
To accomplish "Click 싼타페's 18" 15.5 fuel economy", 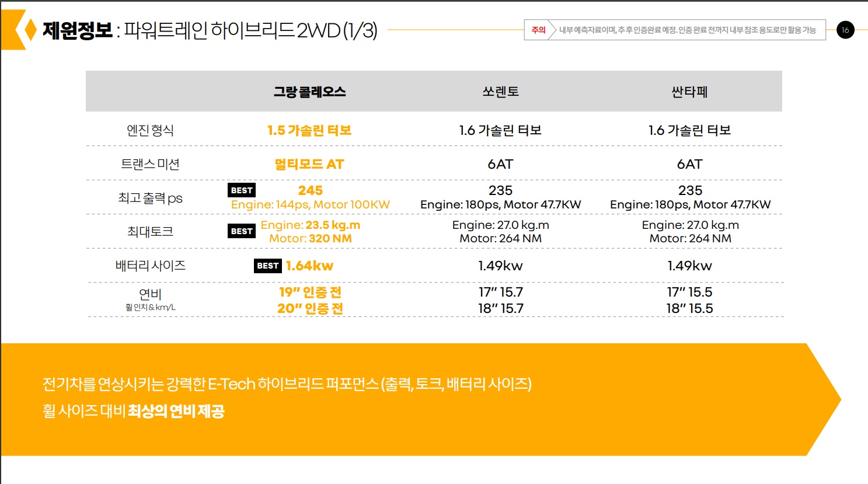I will point(690,308).
